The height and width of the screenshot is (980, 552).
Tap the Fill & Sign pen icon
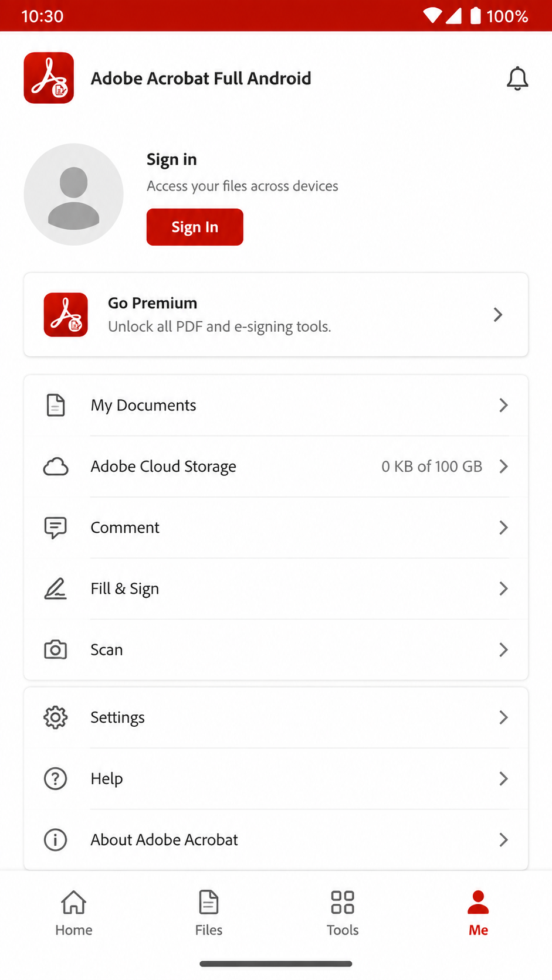(x=56, y=588)
